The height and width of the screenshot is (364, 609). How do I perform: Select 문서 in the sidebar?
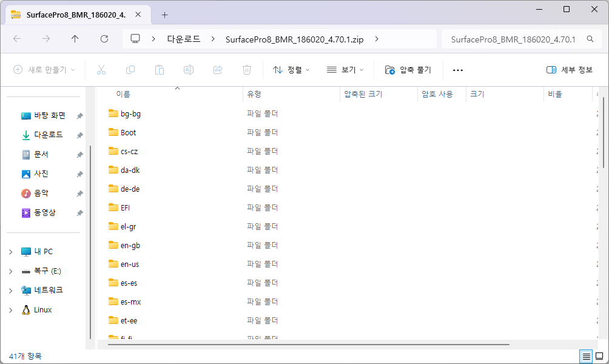pyautogui.click(x=41, y=154)
